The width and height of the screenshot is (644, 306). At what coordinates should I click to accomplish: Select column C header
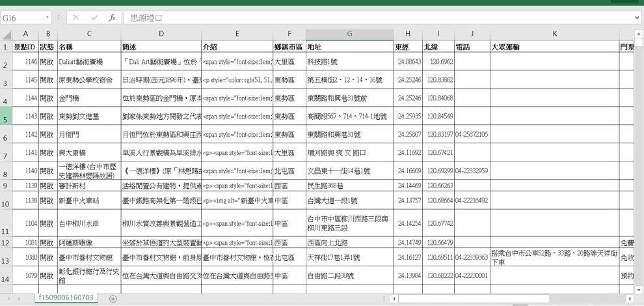[x=89, y=34]
